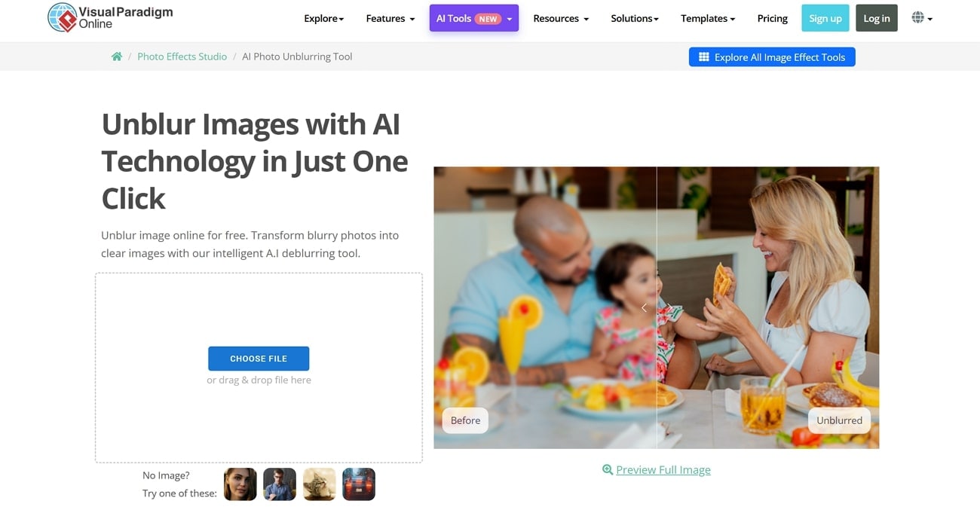Image resolution: width=980 pixels, height=510 pixels.
Task: Try the woman portrait sample image
Action: [240, 484]
